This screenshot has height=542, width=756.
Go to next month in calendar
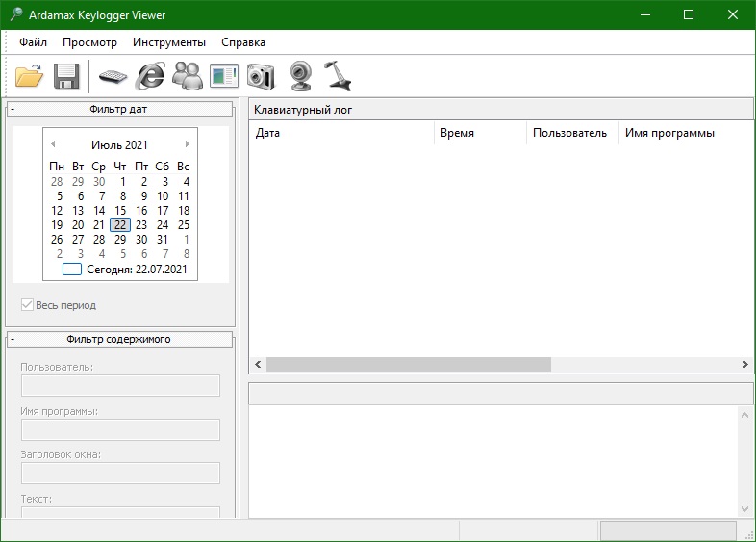[187, 143]
